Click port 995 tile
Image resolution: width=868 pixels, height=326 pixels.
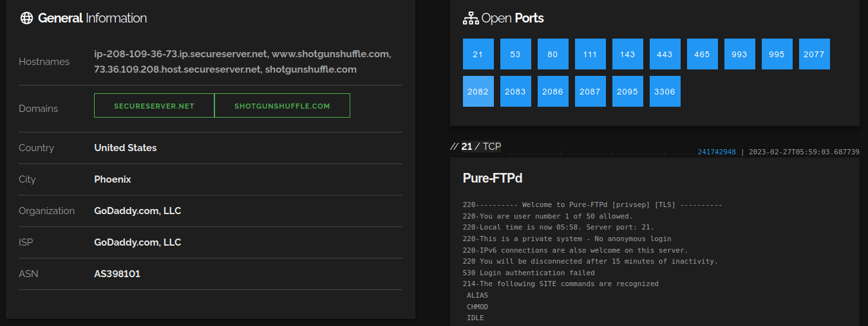pos(777,54)
